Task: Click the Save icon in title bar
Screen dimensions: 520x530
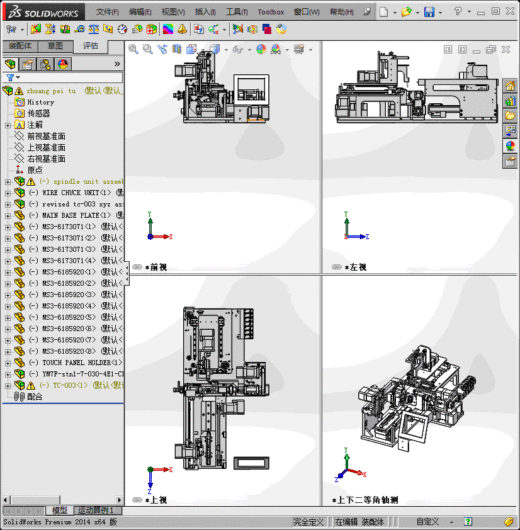Action: click(429, 12)
